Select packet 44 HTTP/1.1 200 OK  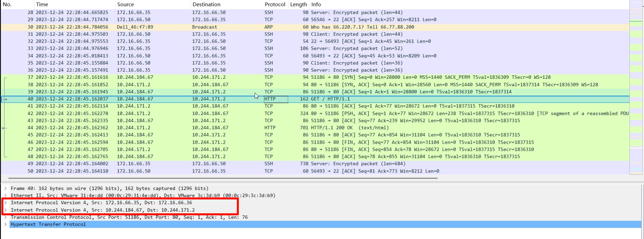point(202,128)
